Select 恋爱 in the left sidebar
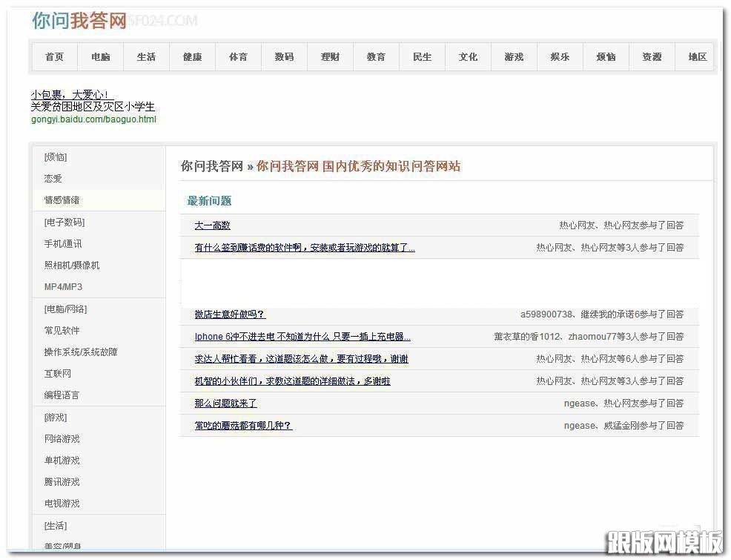Screen dimensions: 731x560 (x=53, y=178)
